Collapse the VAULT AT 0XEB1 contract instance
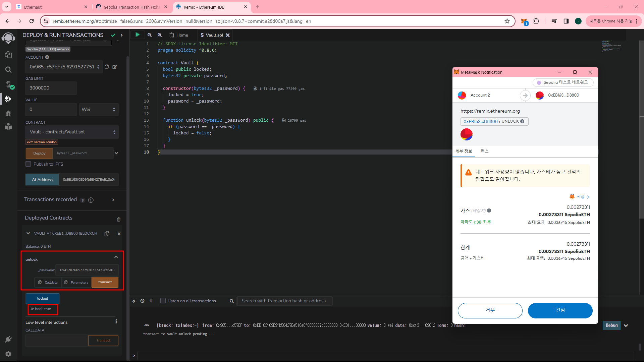Screen dimensions: 644x362 pyautogui.click(x=28, y=233)
